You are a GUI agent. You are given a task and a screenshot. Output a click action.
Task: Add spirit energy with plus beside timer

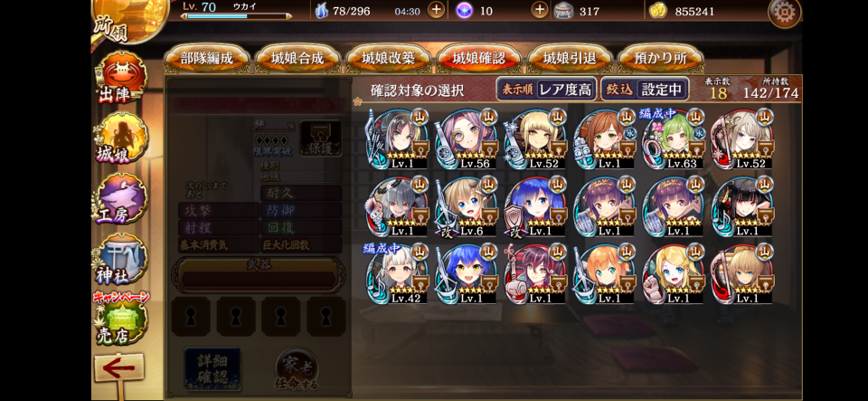436,11
